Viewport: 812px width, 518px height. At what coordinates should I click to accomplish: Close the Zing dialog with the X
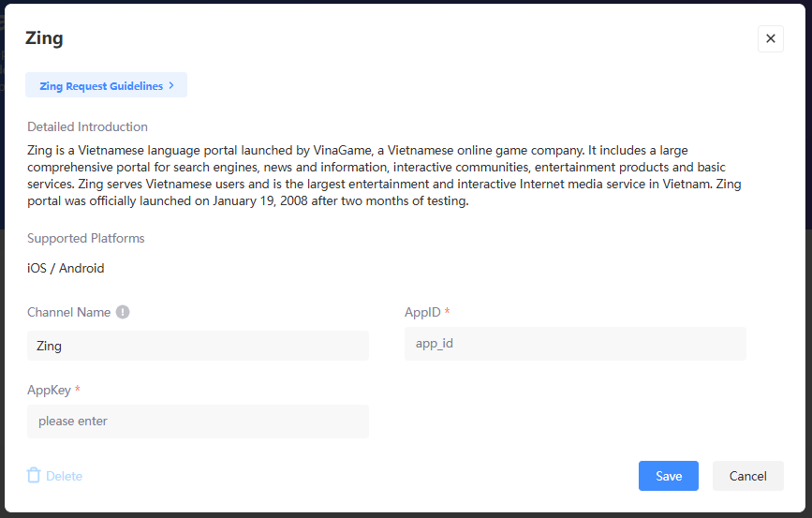770,38
